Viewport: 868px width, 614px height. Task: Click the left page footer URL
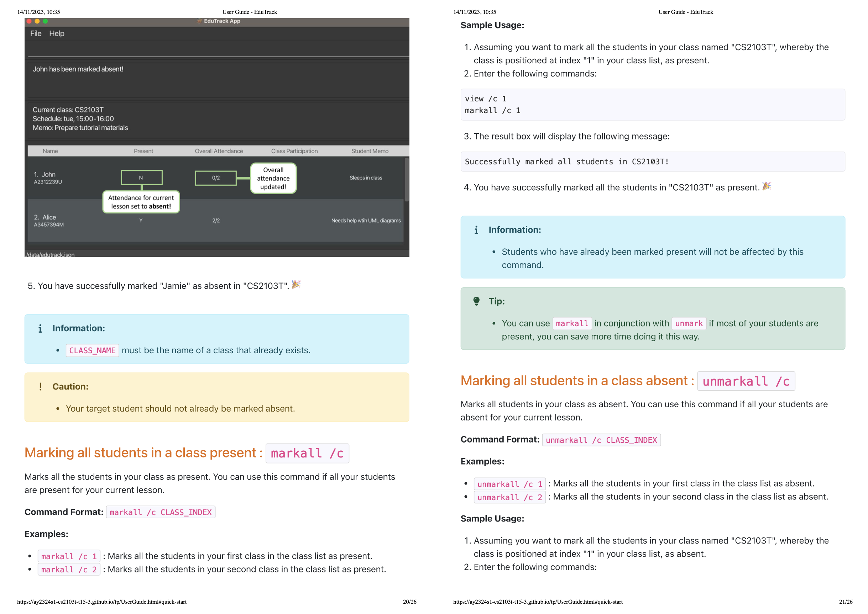tap(102, 602)
